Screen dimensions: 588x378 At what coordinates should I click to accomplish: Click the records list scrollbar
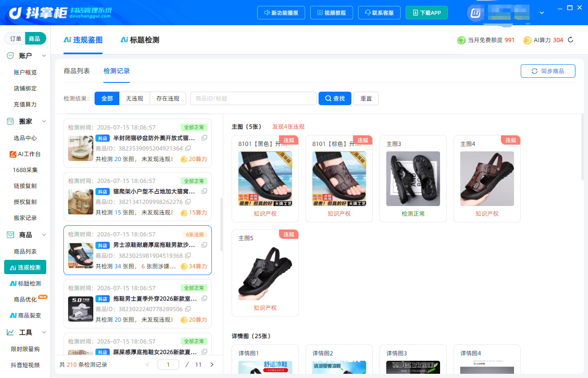[x=221, y=224]
